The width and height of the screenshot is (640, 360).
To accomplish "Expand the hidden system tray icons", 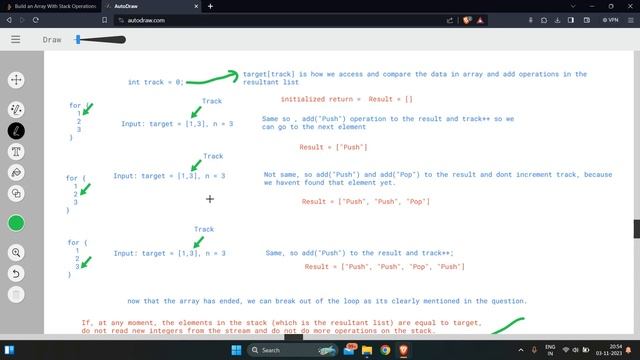I will pyautogui.click(x=521, y=350).
